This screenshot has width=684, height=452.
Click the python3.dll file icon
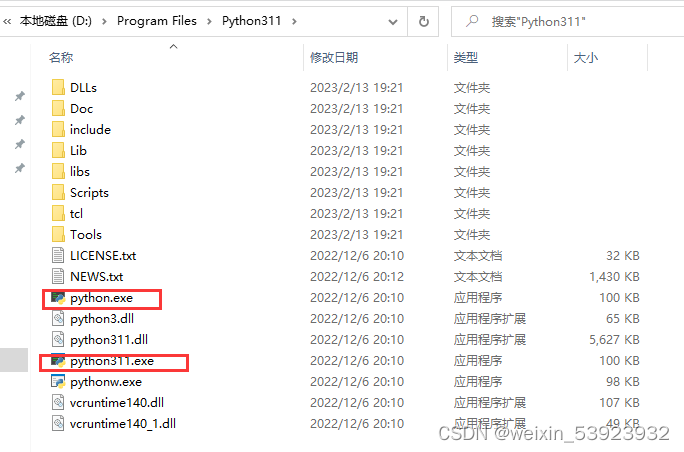tap(58, 318)
